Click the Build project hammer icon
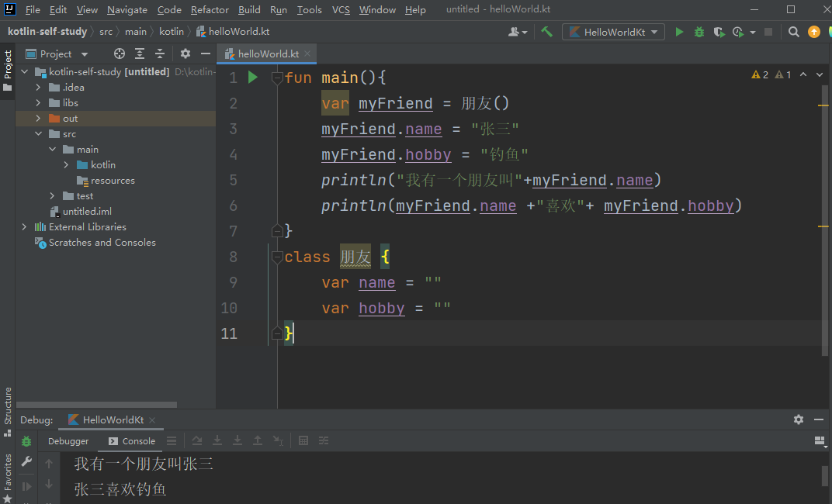 tap(547, 32)
